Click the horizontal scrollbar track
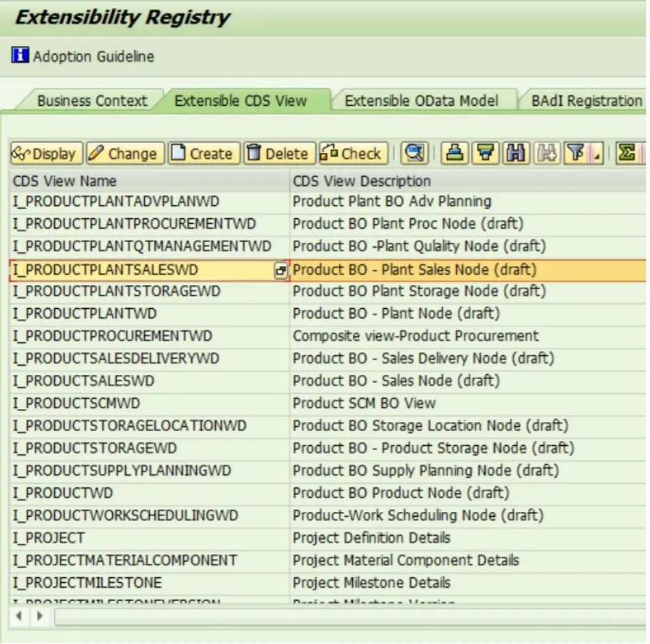 pos(350,616)
